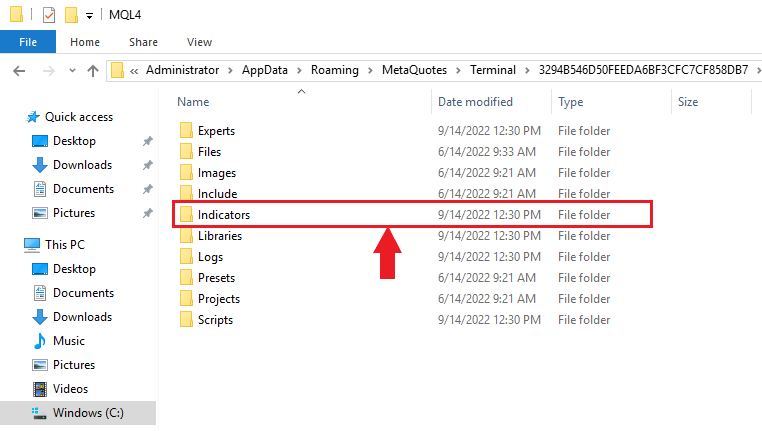The image size is (762, 431).
Task: Open Desktop under This PC
Action: [74, 269]
